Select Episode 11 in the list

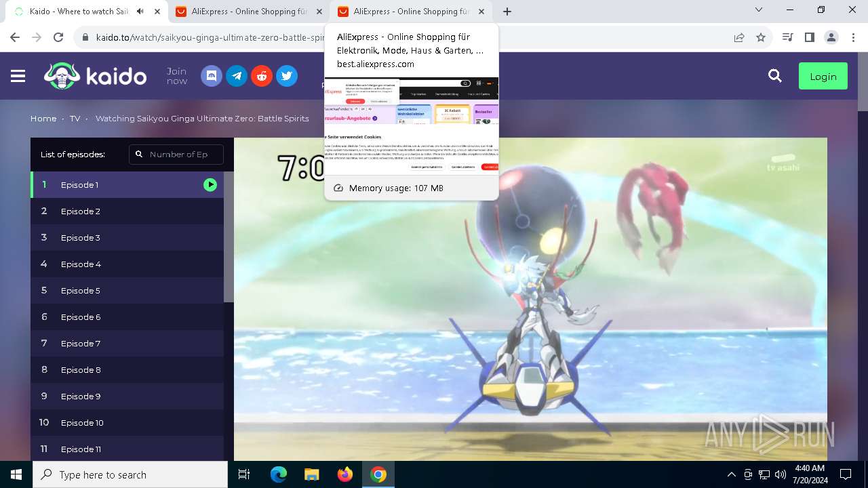(x=127, y=449)
